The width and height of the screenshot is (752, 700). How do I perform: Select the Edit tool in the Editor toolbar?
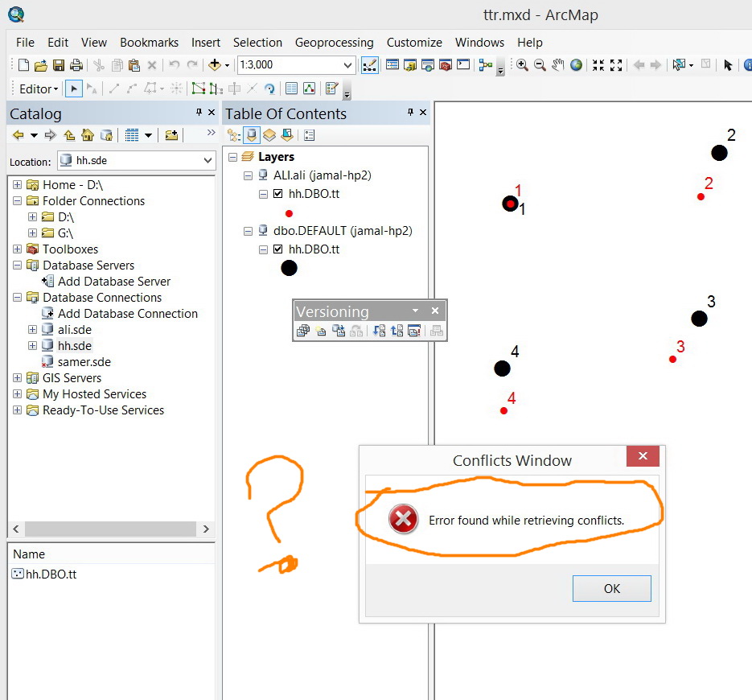73,89
